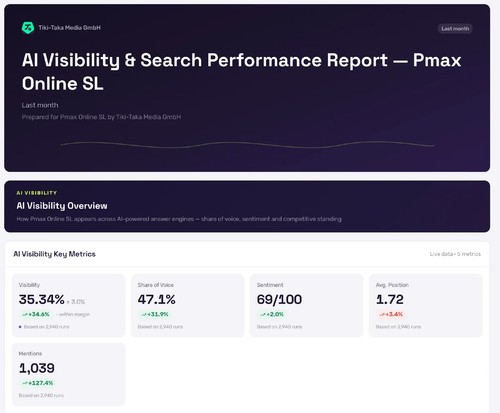Click the Mentions +127.4% trend badge
The width and height of the screenshot is (500, 413).
click(x=38, y=383)
